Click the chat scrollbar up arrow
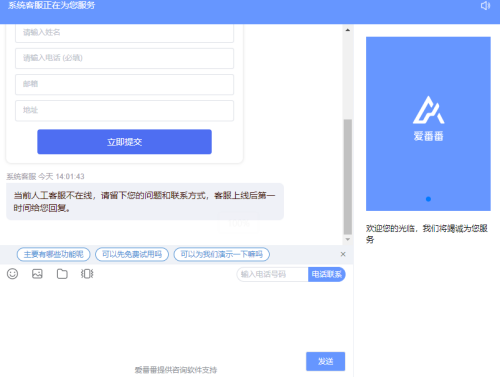500x377 pixels. pyautogui.click(x=348, y=30)
